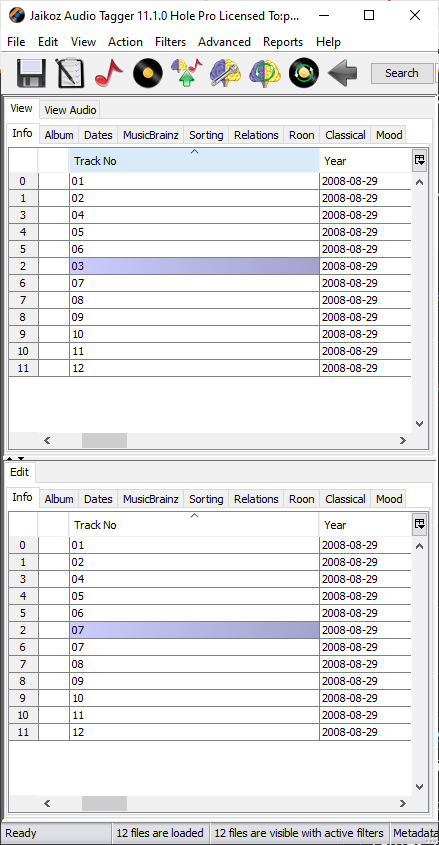Click scroll down arrow in View table
Viewport: 439px width, 845px height.
(x=420, y=424)
